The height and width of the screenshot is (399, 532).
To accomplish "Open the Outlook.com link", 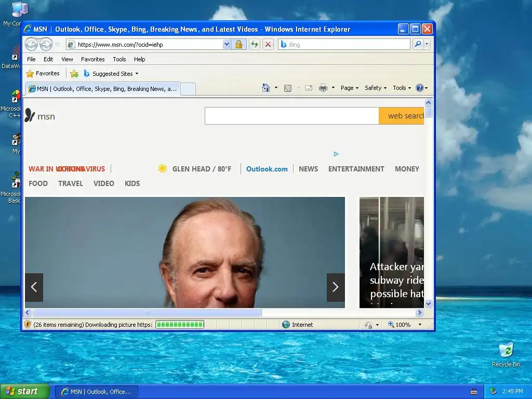I will (267, 169).
